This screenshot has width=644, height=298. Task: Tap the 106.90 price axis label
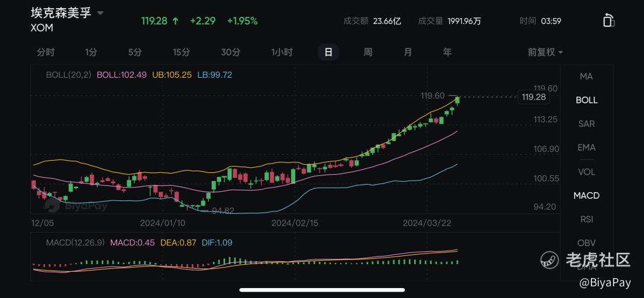(546, 149)
